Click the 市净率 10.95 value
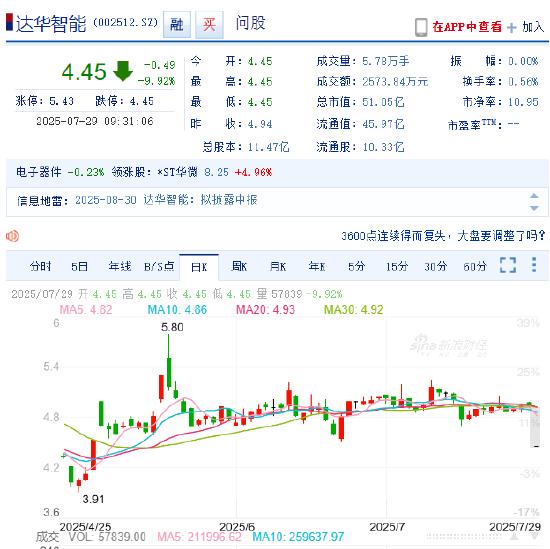 pos(523,102)
